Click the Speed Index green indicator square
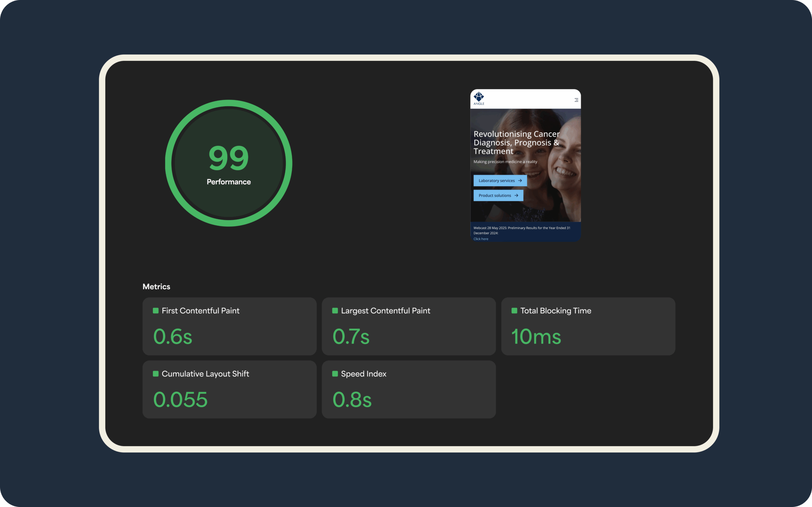812x507 pixels. tap(335, 374)
